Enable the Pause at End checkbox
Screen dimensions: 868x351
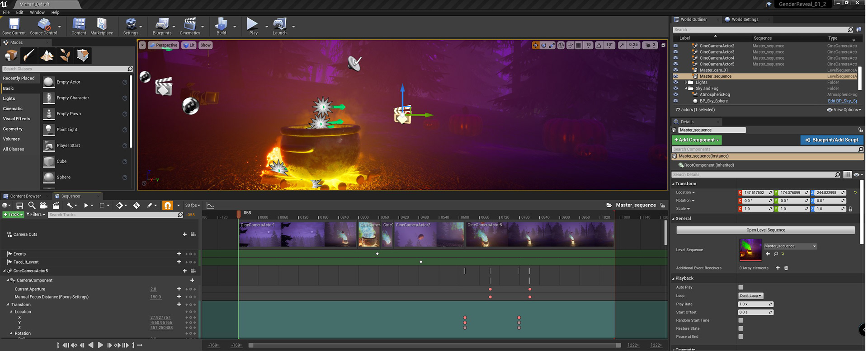click(741, 337)
